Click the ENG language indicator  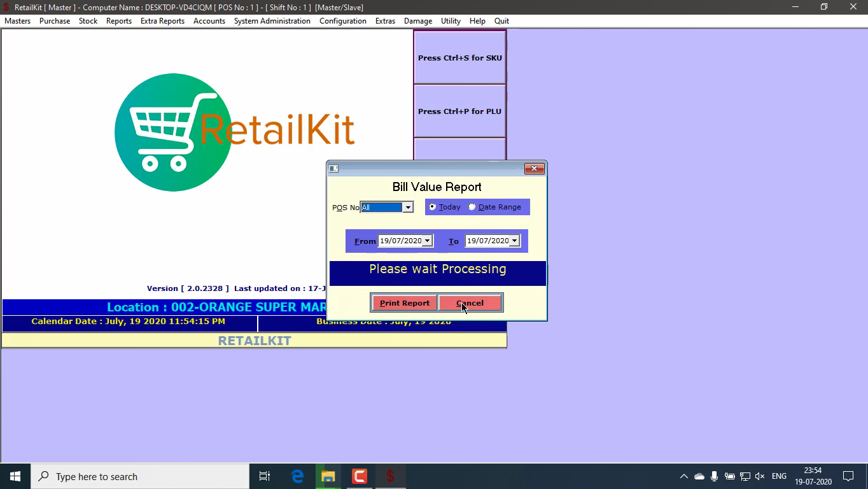click(x=779, y=476)
